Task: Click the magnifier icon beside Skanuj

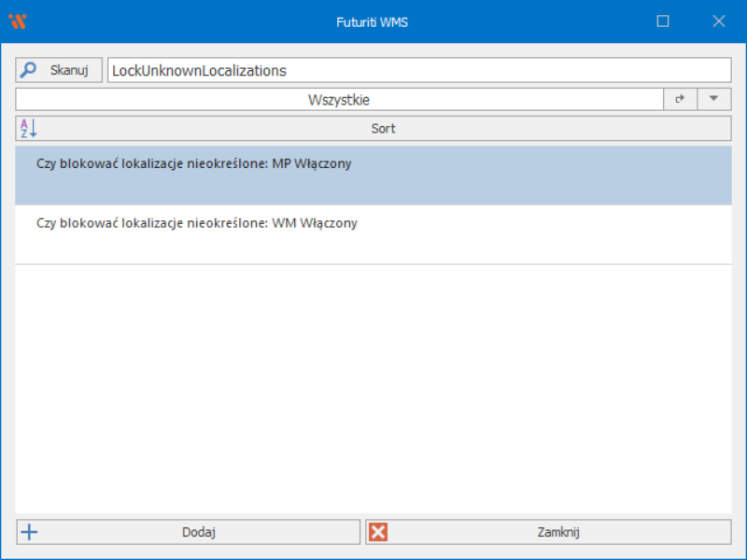Action: click(x=29, y=70)
